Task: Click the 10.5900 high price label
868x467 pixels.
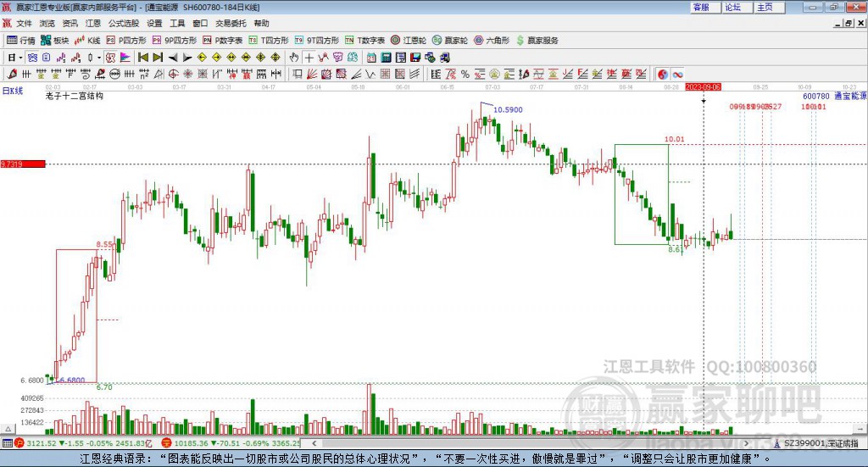Action: pyautogui.click(x=508, y=109)
